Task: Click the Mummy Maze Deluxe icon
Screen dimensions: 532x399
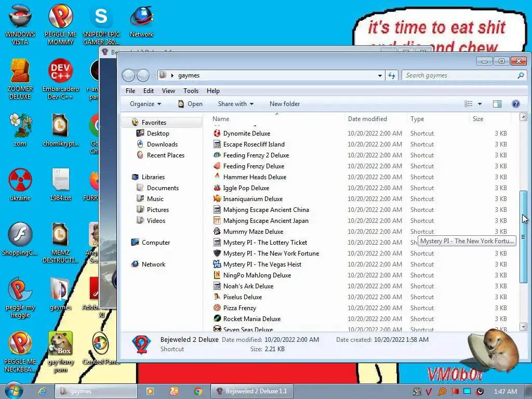Action: tap(217, 231)
